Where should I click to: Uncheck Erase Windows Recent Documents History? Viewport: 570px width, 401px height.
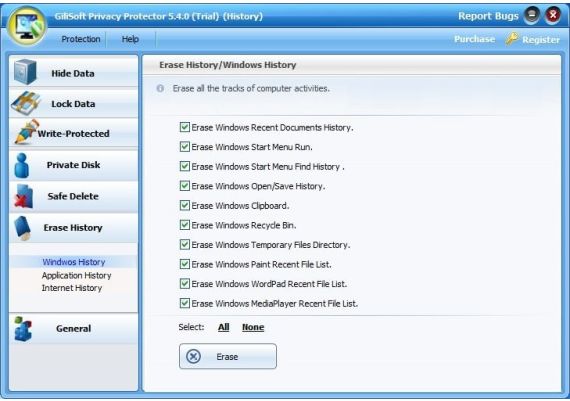[185, 127]
